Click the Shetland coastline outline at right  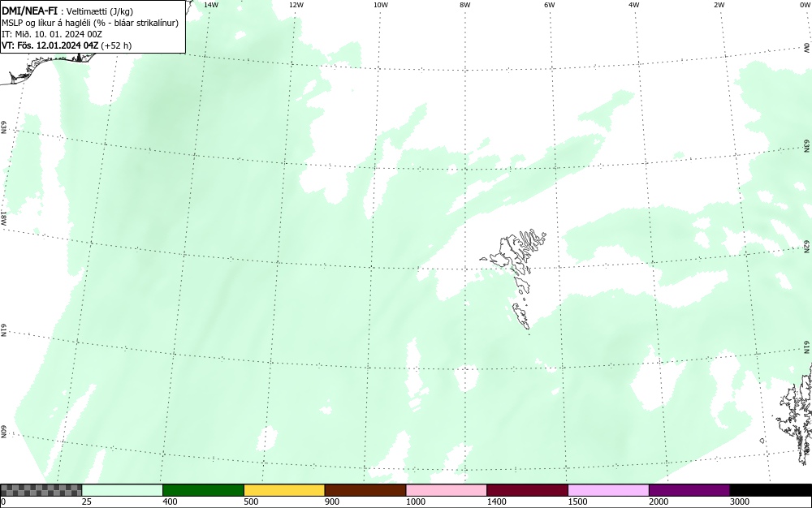coord(797,414)
